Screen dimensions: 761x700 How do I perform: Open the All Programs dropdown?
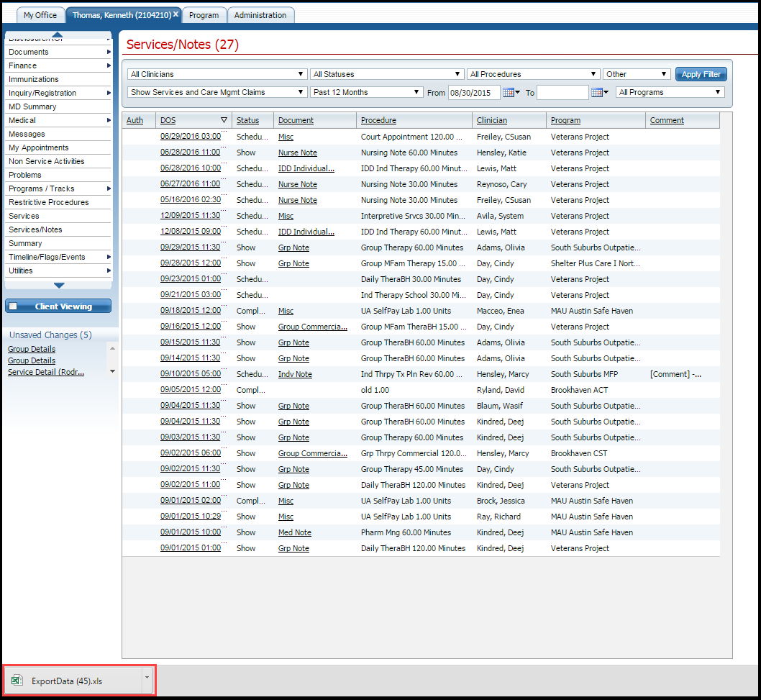[670, 92]
